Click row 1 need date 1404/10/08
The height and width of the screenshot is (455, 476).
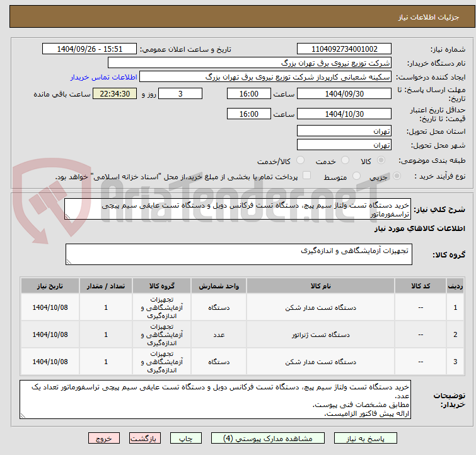50,307
